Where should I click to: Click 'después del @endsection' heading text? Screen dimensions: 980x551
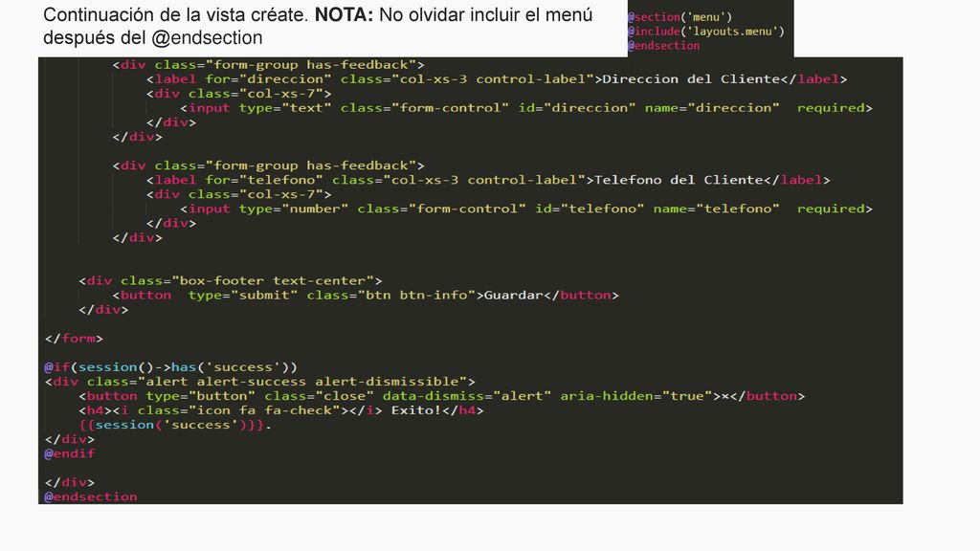tap(152, 37)
